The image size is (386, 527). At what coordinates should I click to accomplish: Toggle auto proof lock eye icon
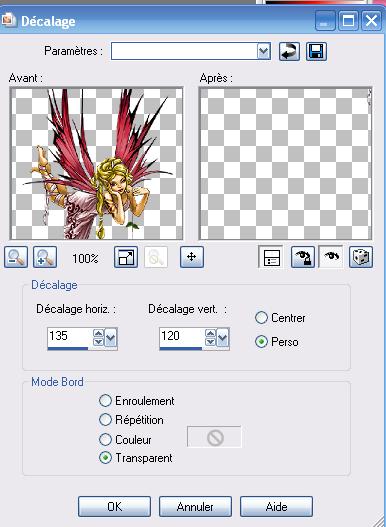(x=303, y=257)
